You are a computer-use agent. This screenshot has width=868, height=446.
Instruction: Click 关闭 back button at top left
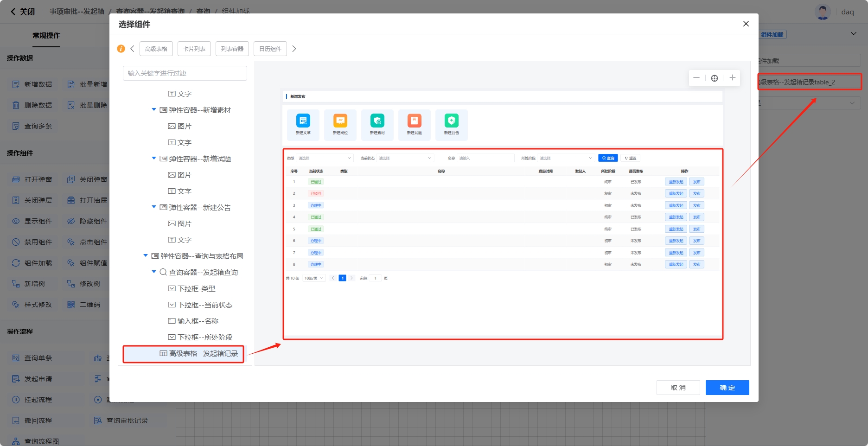click(23, 12)
